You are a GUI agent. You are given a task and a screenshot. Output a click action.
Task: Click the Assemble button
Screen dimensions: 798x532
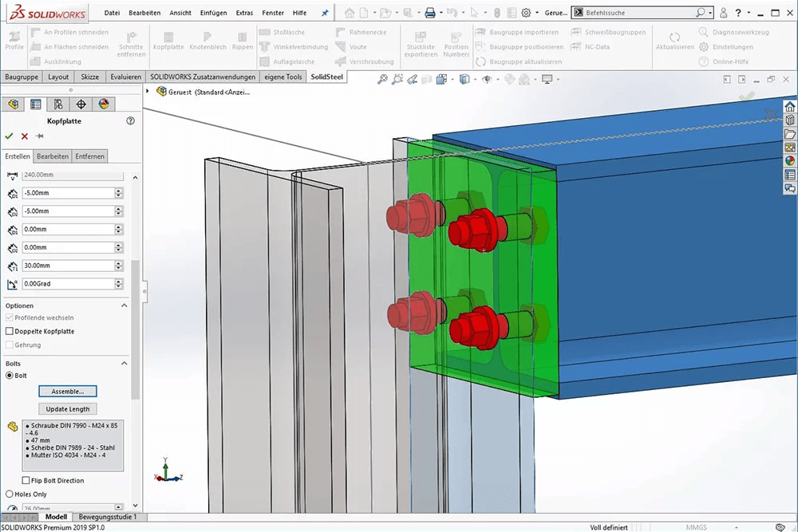(x=68, y=391)
